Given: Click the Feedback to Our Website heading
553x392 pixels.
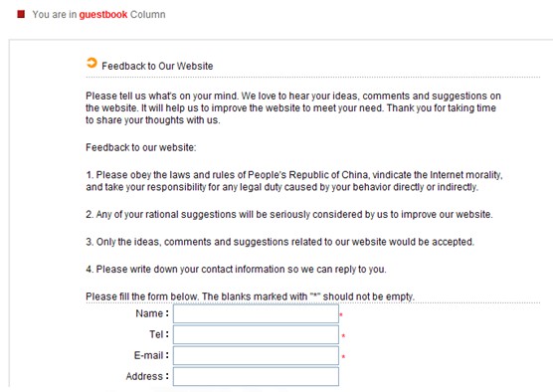Looking at the screenshot, I should pyautogui.click(x=157, y=66).
